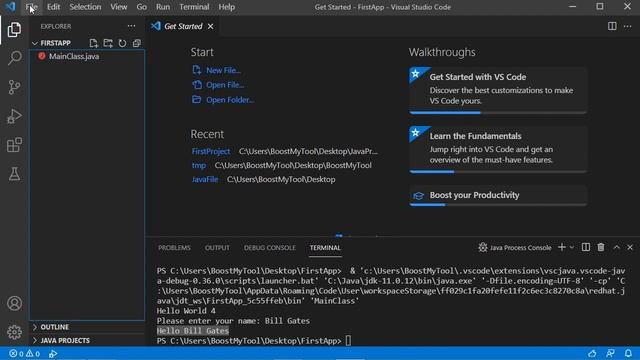Open Get Started with VS Code walkthrough
The image size is (640, 360).
pyautogui.click(x=498, y=91)
